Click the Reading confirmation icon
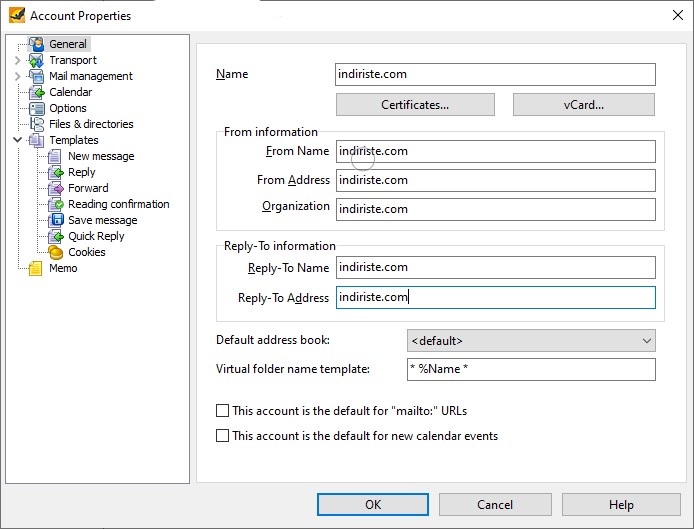The height and width of the screenshot is (529, 694). [x=56, y=204]
